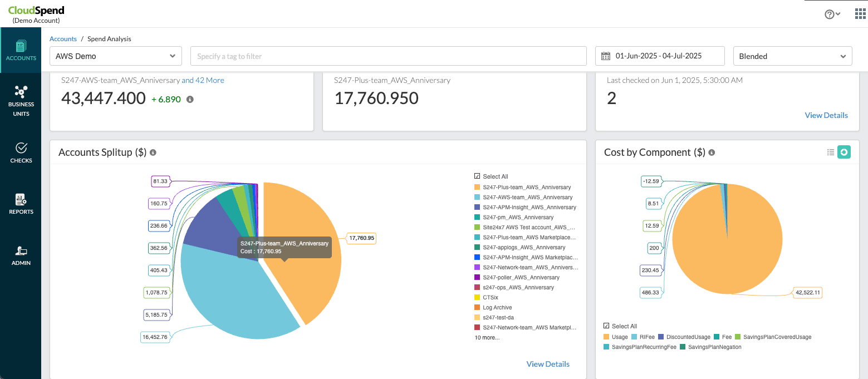Click info icon next to Accounts Splitup
This screenshot has height=379, width=868.
(153, 152)
